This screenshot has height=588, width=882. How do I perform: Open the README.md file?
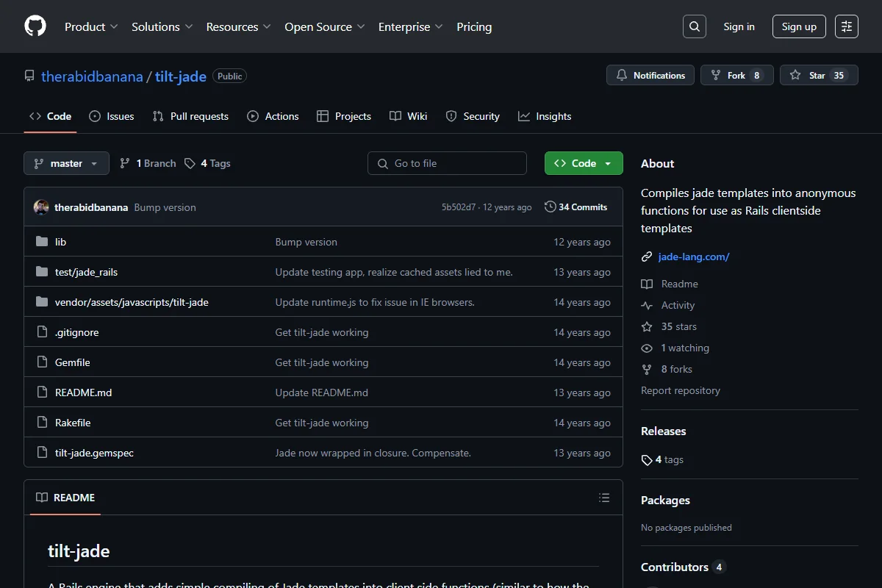point(84,392)
